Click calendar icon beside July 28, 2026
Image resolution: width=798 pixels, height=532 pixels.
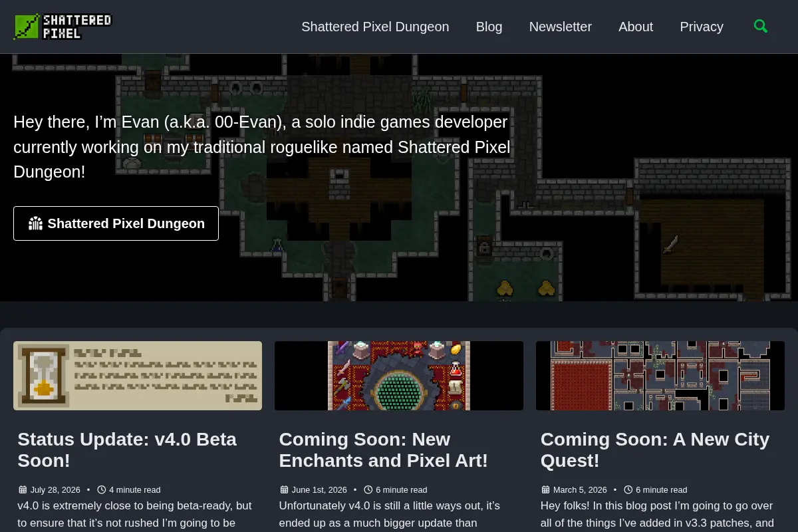pos(23,489)
